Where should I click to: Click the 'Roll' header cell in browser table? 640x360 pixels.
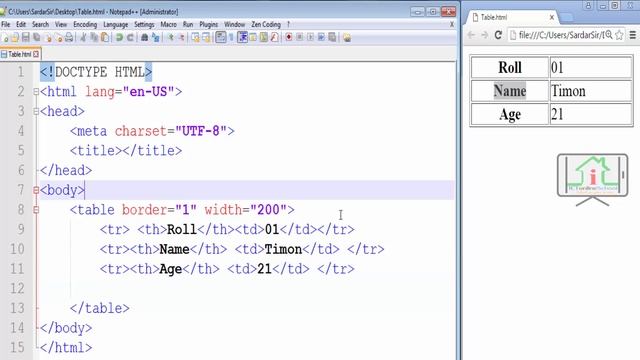[510, 67]
